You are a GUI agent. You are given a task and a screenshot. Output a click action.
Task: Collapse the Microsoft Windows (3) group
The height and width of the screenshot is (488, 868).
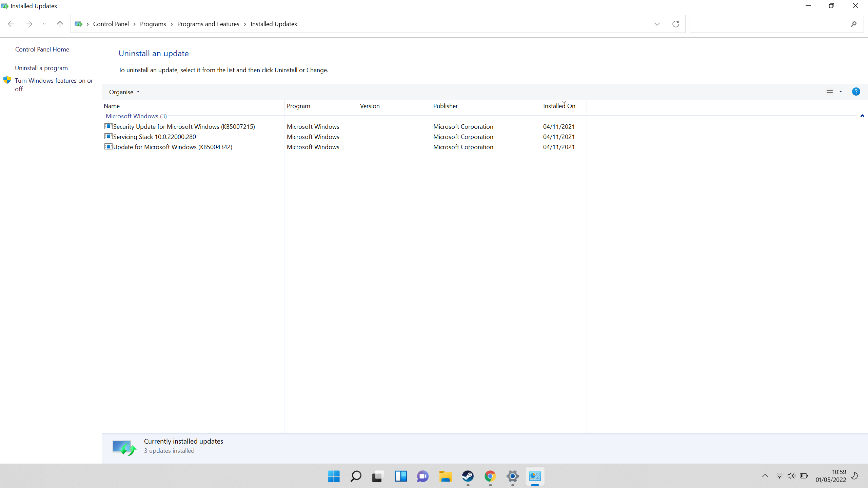(862, 116)
